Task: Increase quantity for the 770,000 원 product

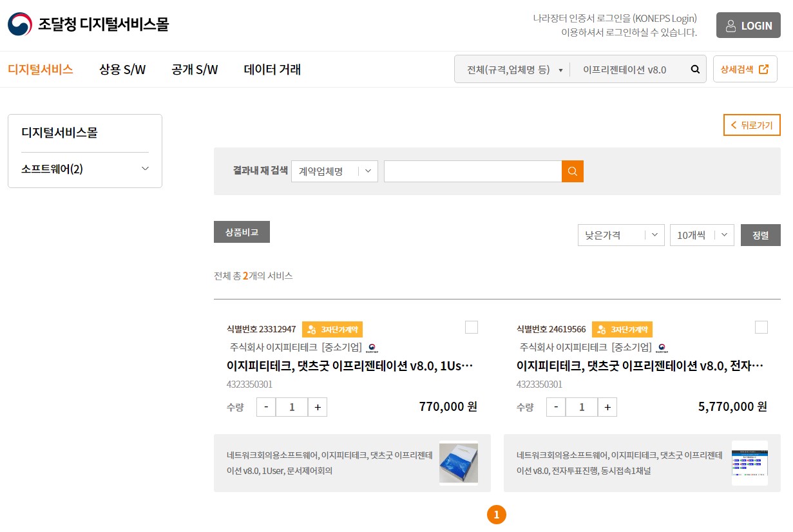Action: point(318,407)
